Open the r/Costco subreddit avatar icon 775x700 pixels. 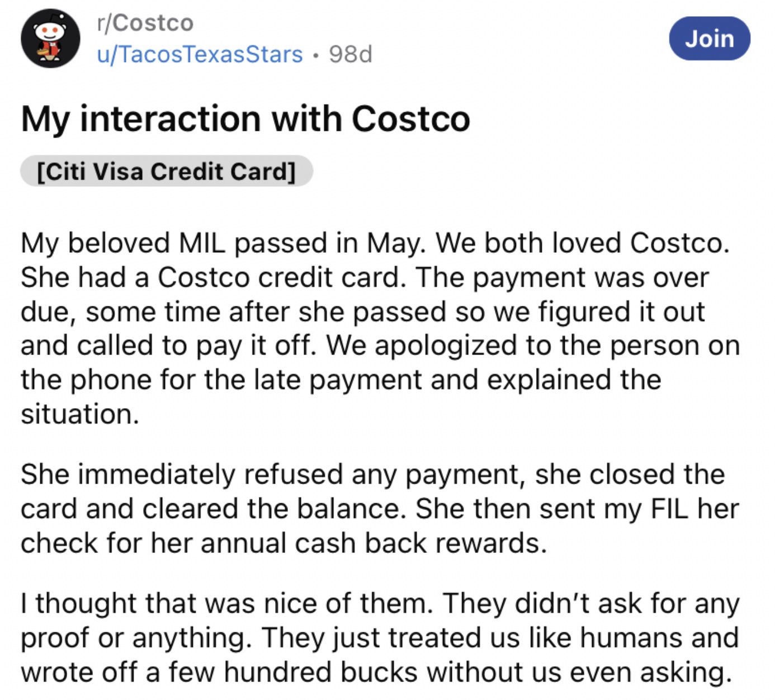click(x=50, y=39)
